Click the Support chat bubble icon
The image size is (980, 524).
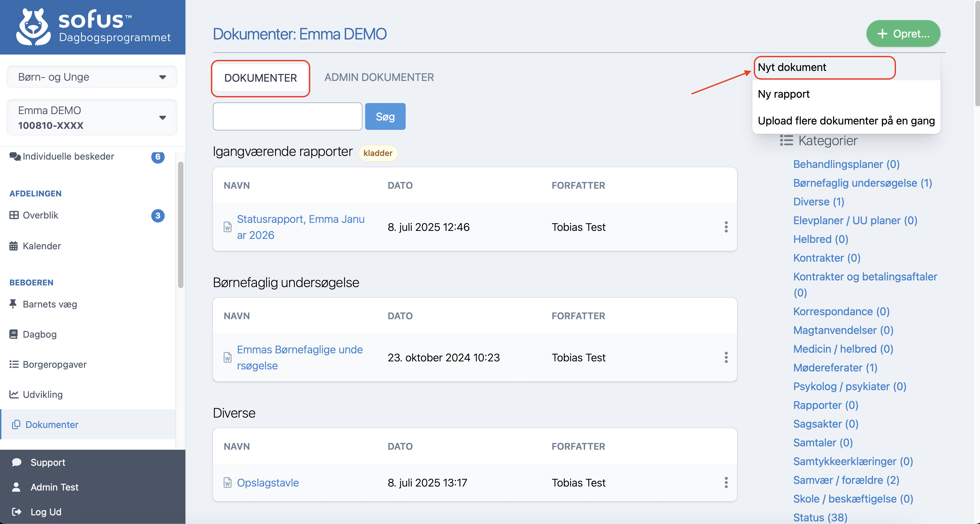pyautogui.click(x=16, y=462)
